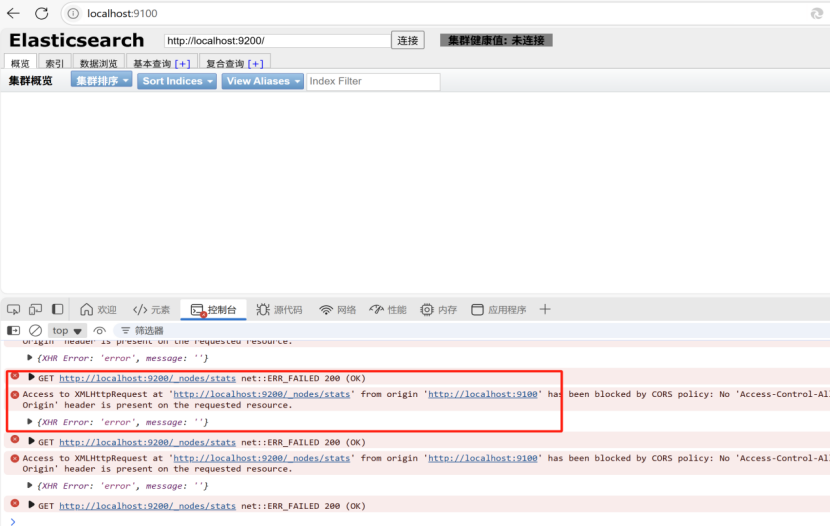Select the 控制台 console tab
This screenshot has height=526, width=830.
213,310
